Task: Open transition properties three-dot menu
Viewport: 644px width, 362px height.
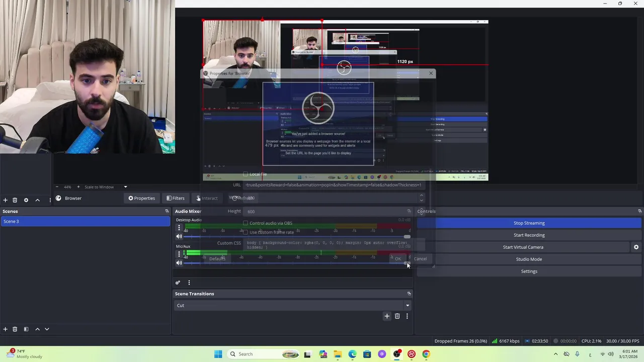Action: coord(407,316)
